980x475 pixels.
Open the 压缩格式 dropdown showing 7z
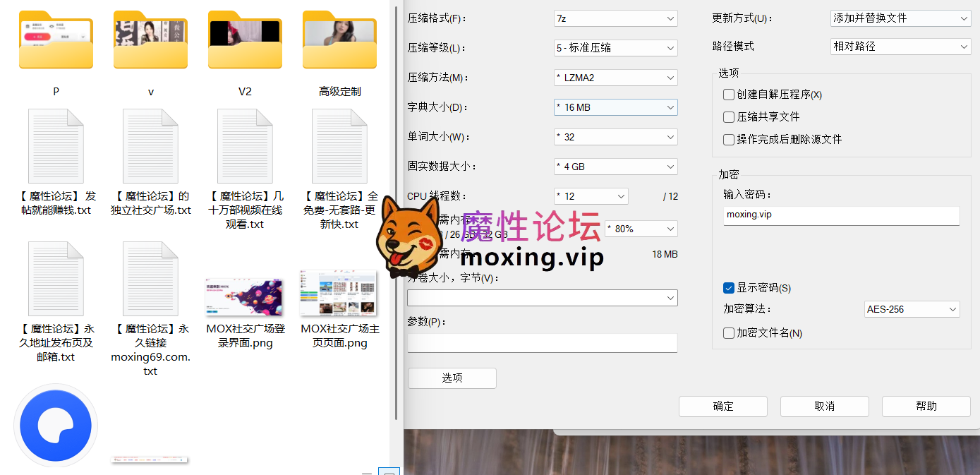coord(616,18)
